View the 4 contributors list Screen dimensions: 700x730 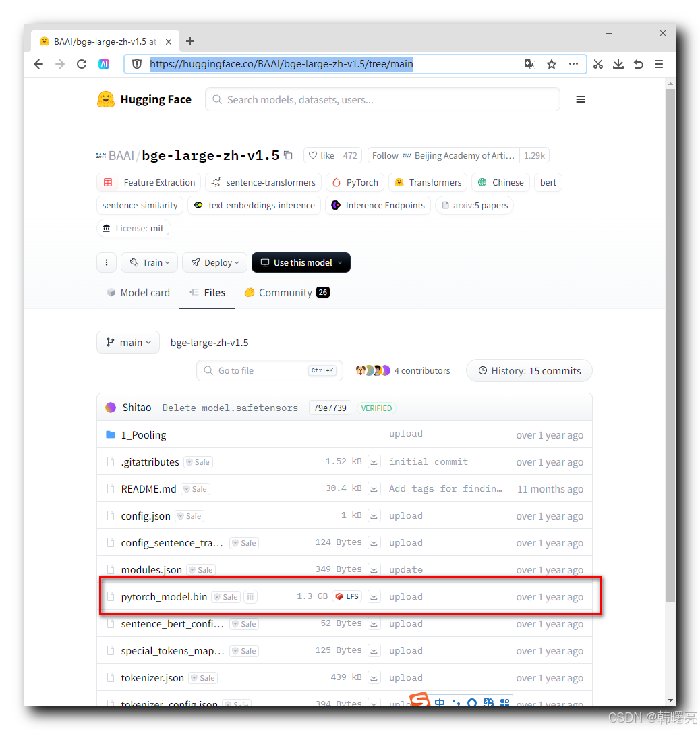point(403,370)
